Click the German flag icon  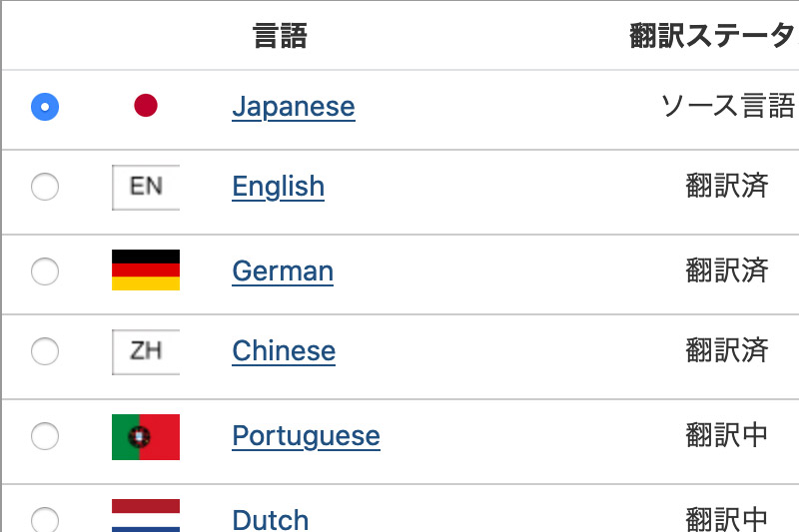[146, 269]
